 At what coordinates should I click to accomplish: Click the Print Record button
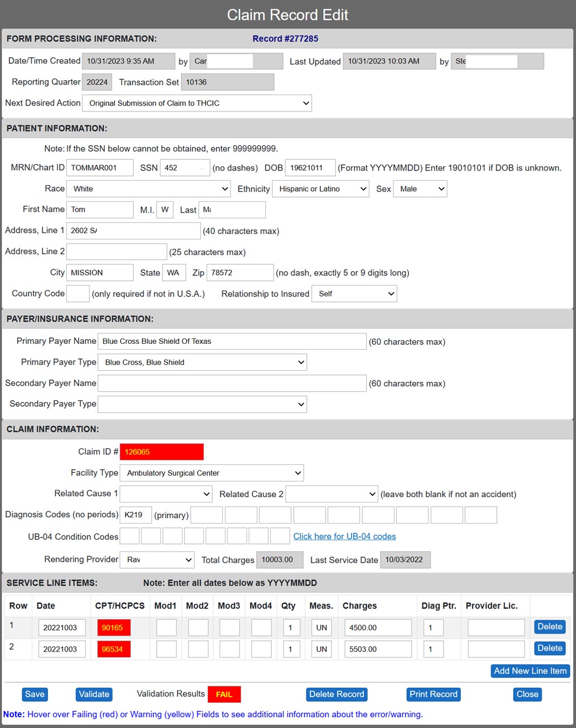433,694
